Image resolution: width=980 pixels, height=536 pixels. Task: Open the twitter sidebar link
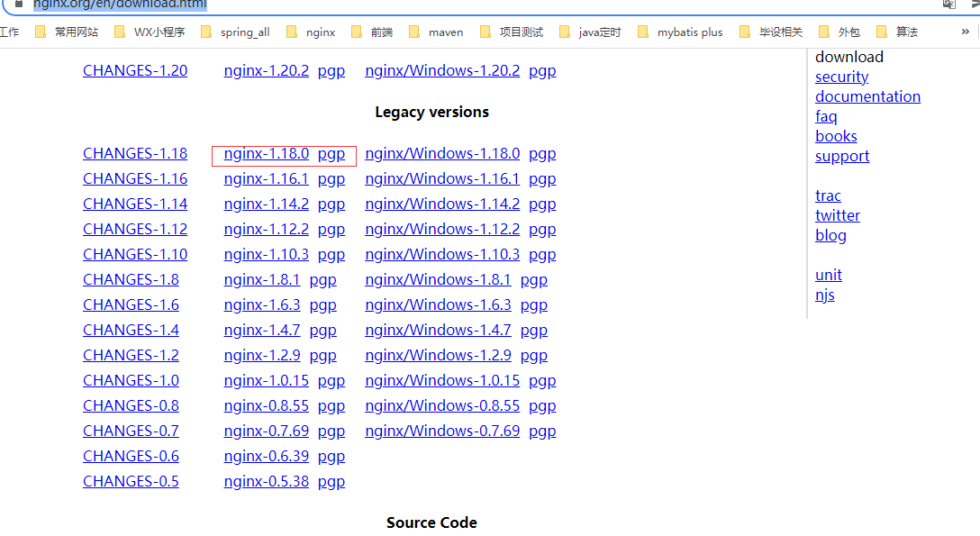point(838,215)
